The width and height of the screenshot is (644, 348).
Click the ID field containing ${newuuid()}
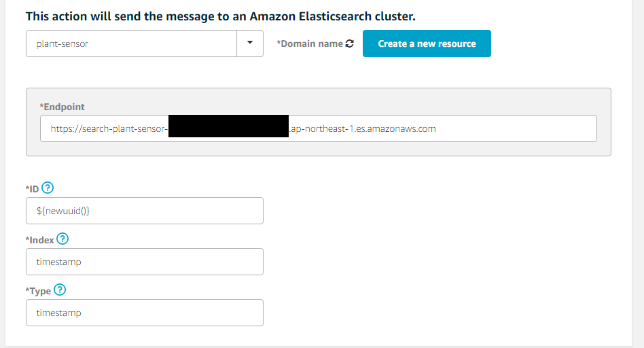[x=144, y=211]
